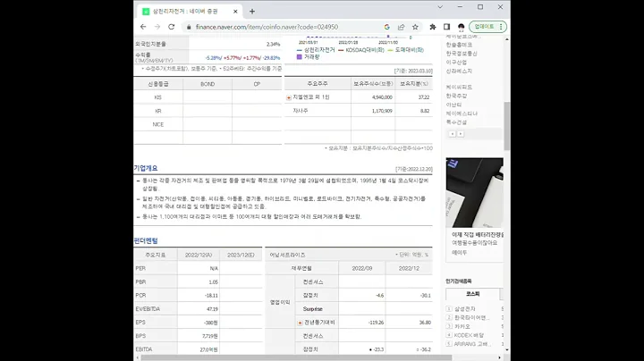The image size is (644, 361).
Task: Open the ARIRANG stock link
Action: tap(472, 344)
